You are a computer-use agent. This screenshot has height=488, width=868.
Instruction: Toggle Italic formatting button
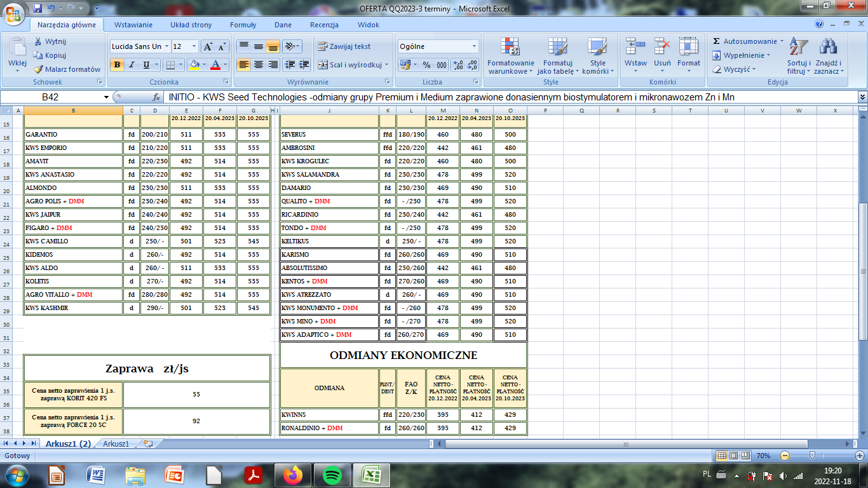click(x=132, y=65)
